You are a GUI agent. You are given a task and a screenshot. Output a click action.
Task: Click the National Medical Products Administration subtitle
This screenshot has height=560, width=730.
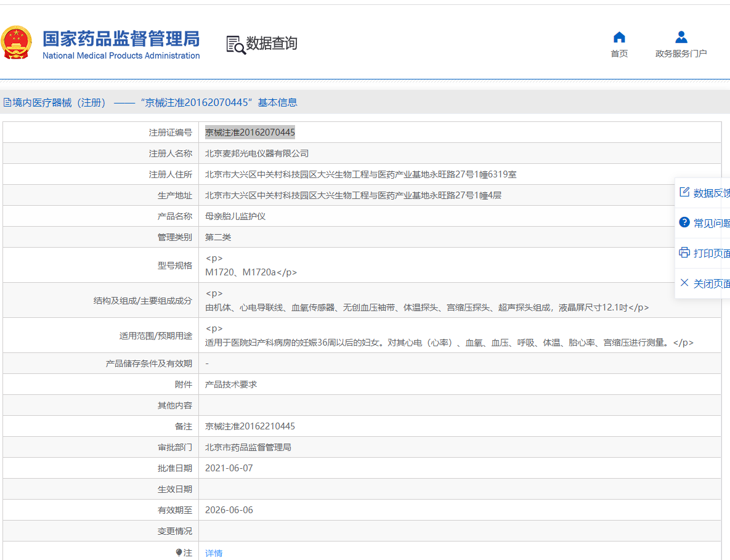tap(121, 55)
